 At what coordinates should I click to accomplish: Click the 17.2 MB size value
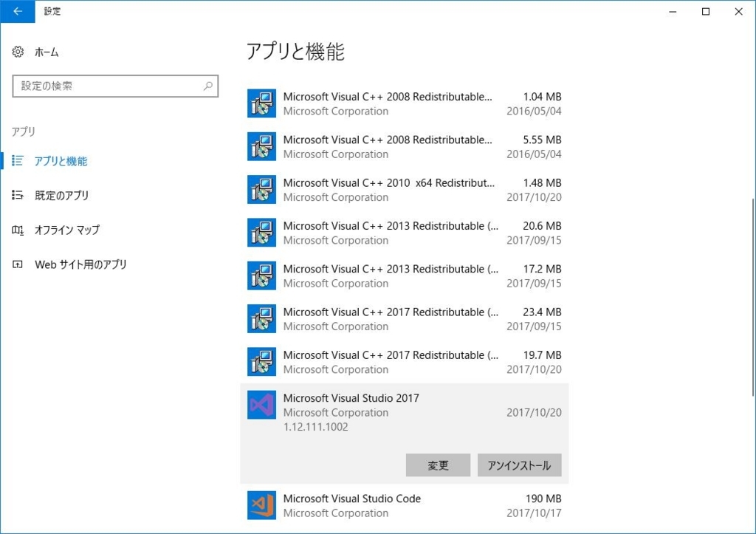point(543,269)
